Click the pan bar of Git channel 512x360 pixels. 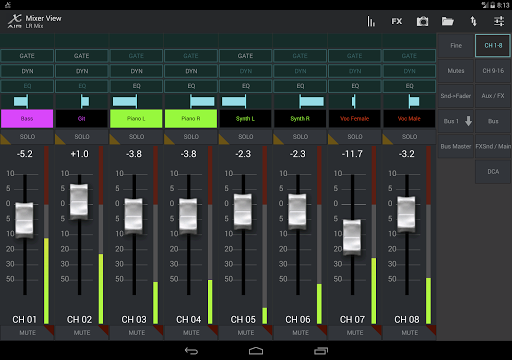[82, 101]
